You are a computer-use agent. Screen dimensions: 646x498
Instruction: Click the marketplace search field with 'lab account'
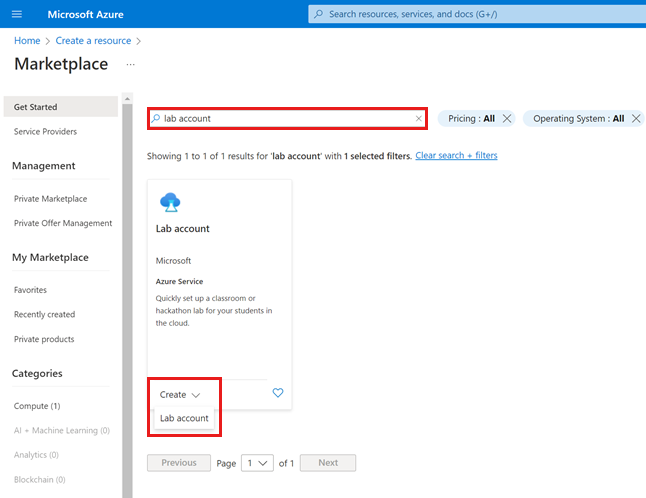(x=287, y=119)
